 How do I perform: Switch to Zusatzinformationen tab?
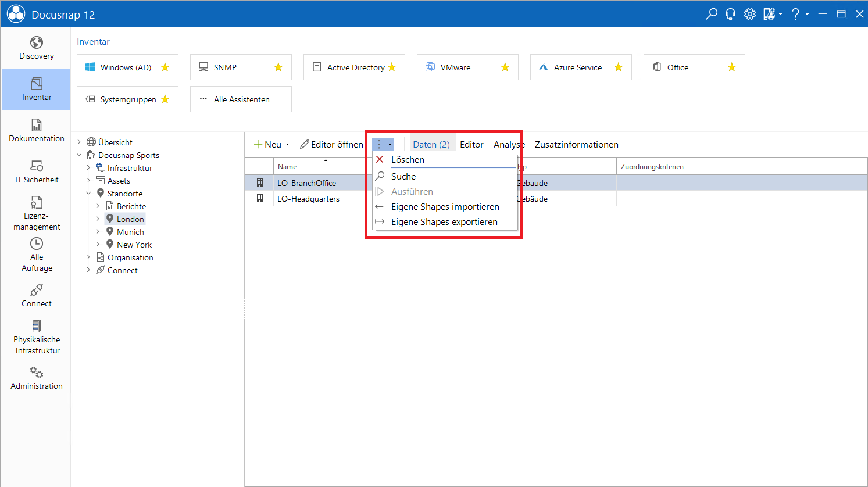point(577,145)
